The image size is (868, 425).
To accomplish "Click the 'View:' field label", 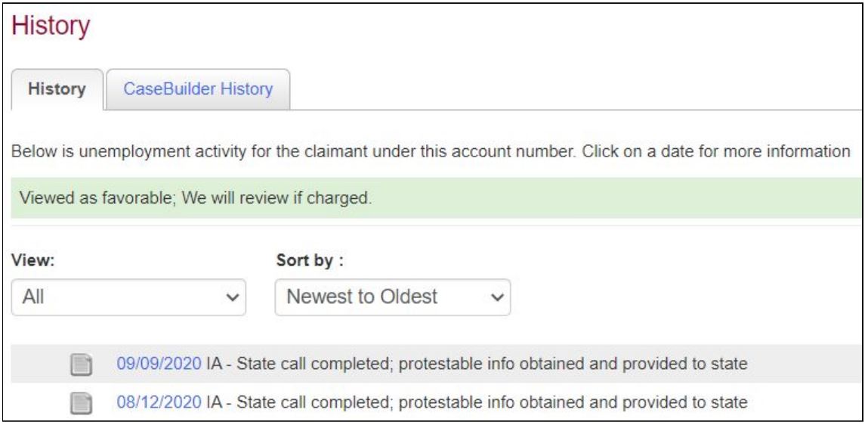I will [32, 261].
